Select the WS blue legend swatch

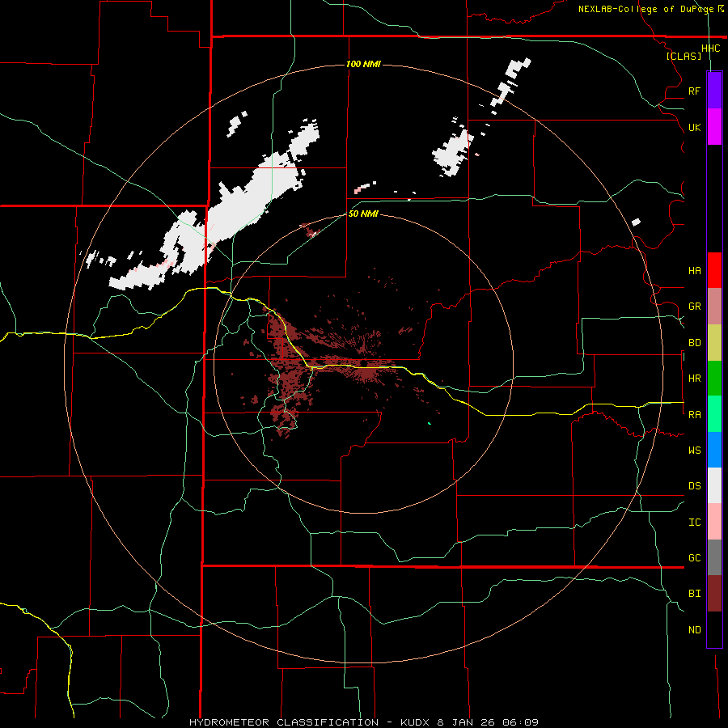(x=714, y=450)
